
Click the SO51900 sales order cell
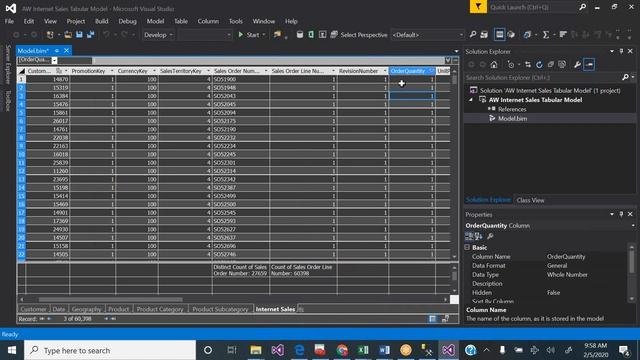point(240,79)
